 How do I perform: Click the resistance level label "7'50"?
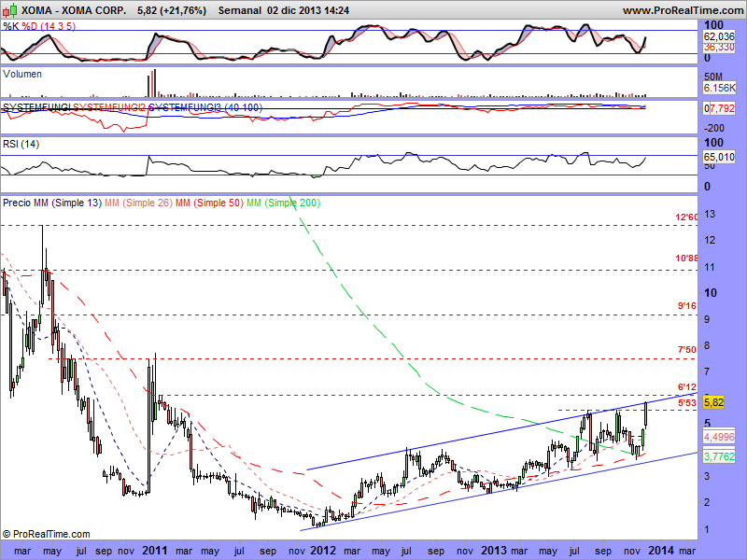click(x=687, y=349)
